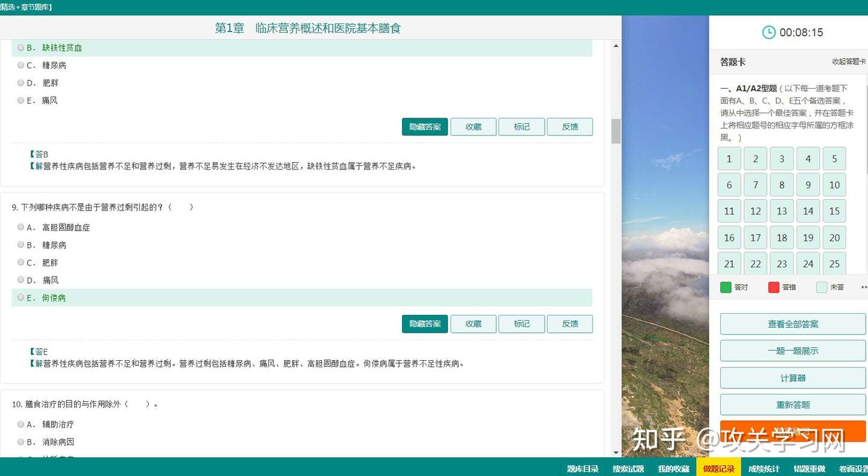Jump to question 1 on answer card
868x476 pixels.
click(729, 159)
